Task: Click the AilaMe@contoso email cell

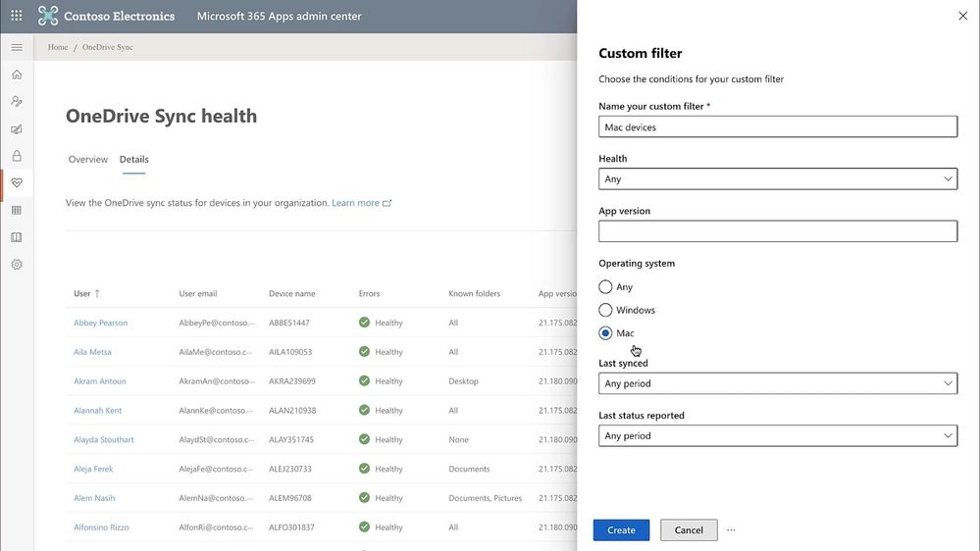Action: (216, 352)
